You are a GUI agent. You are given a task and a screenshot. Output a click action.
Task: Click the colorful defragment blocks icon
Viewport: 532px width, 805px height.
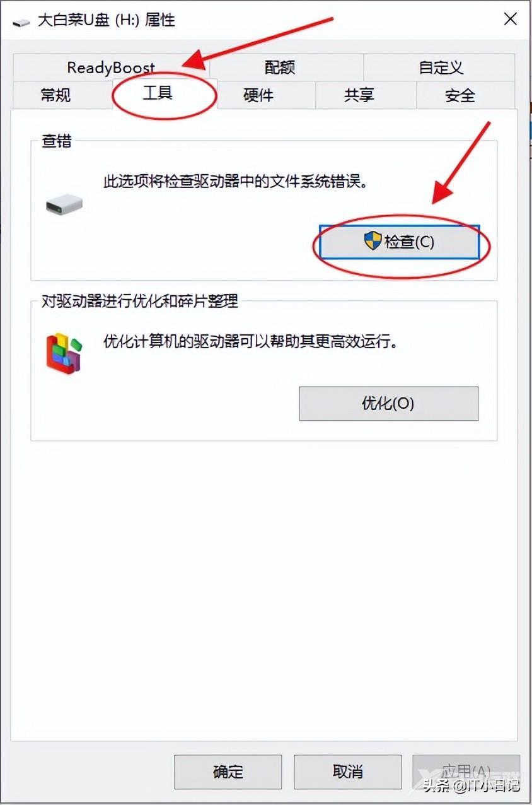tap(64, 354)
